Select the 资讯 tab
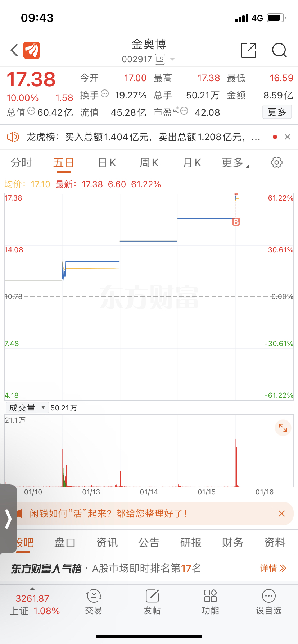This screenshot has height=644, width=298. (107, 542)
